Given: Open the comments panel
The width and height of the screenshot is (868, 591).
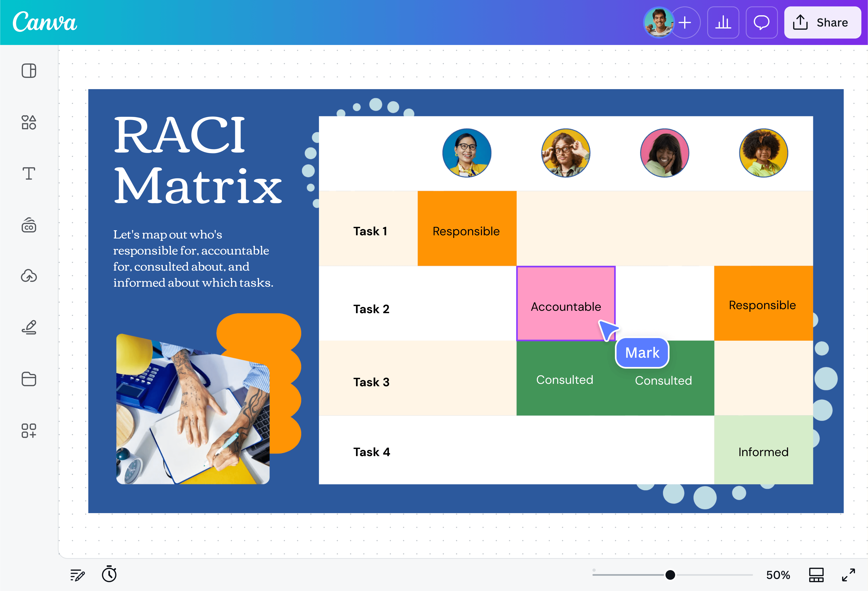Looking at the screenshot, I should 762,22.
